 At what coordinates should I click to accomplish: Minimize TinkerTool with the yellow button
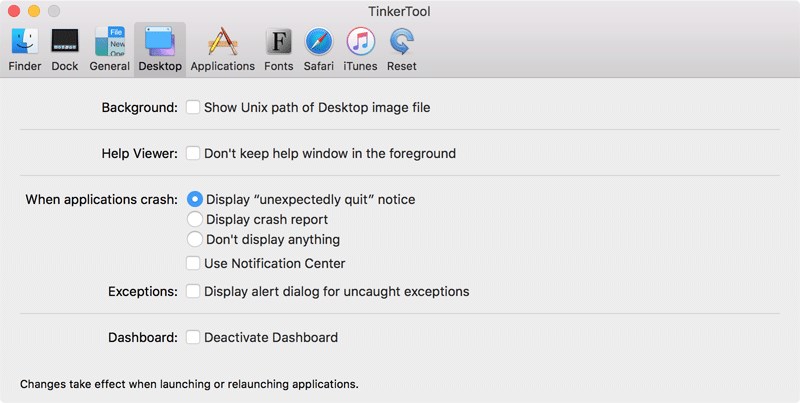(x=34, y=11)
